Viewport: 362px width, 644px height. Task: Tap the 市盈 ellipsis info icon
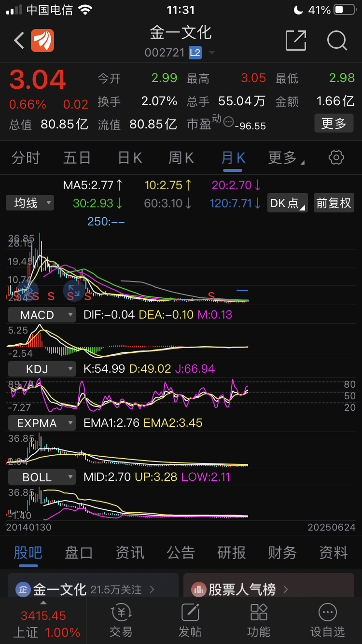(228, 122)
